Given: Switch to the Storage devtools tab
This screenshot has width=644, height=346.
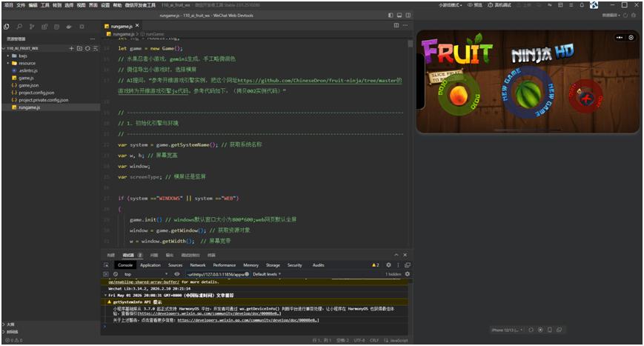Looking at the screenshot, I should coord(273,265).
